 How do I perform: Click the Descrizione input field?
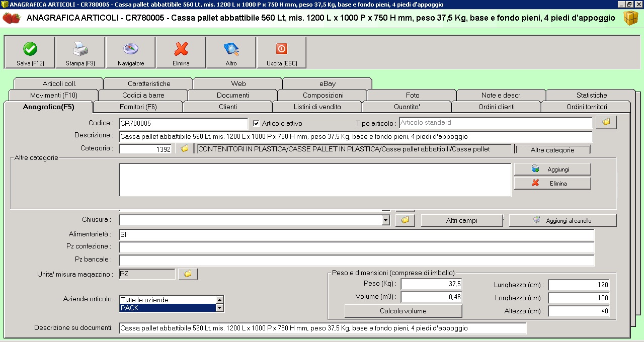coord(356,137)
